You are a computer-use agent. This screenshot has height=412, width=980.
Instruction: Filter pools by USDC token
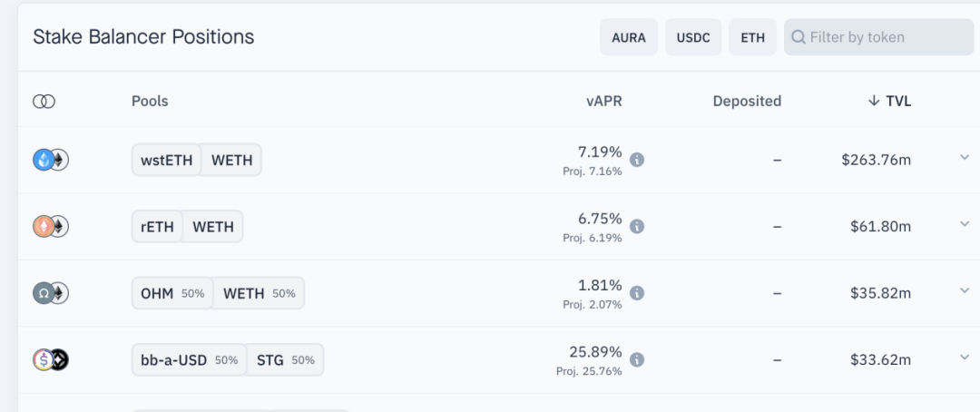pos(693,37)
